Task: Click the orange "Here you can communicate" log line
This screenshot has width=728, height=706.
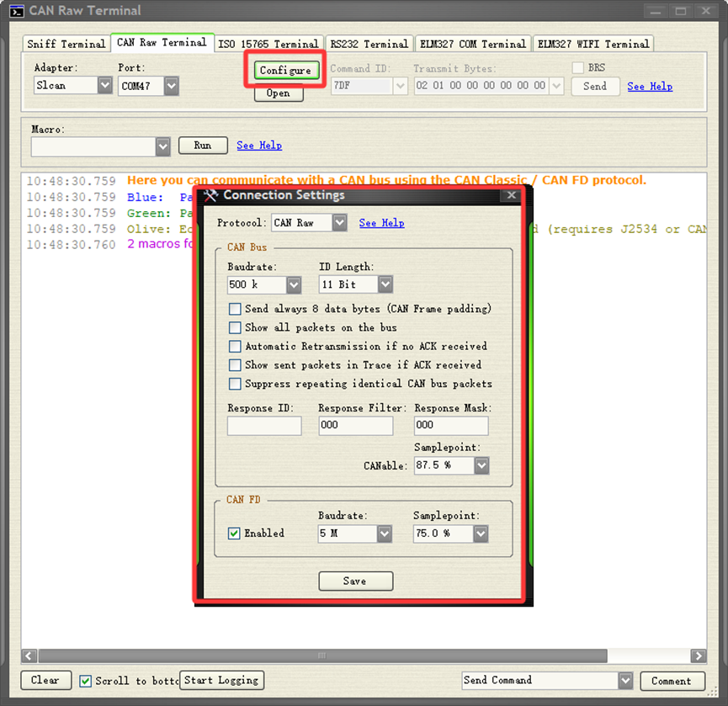Action: (386, 180)
